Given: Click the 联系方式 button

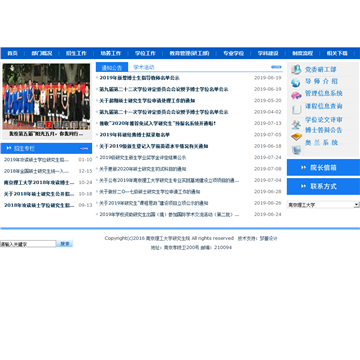Looking at the screenshot, I should [x=323, y=186].
